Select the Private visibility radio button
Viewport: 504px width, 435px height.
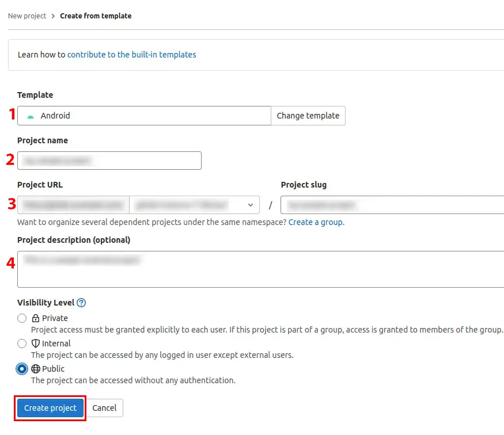click(22, 318)
